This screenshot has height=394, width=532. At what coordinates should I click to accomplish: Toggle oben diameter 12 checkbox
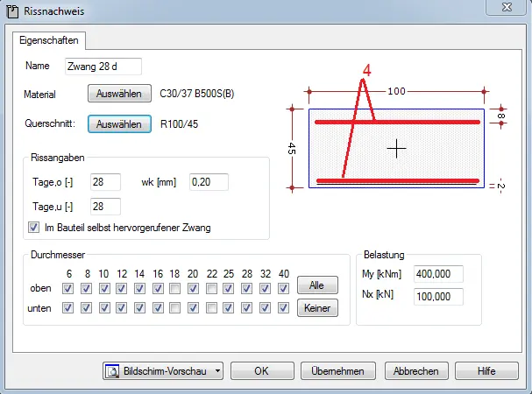click(x=121, y=289)
